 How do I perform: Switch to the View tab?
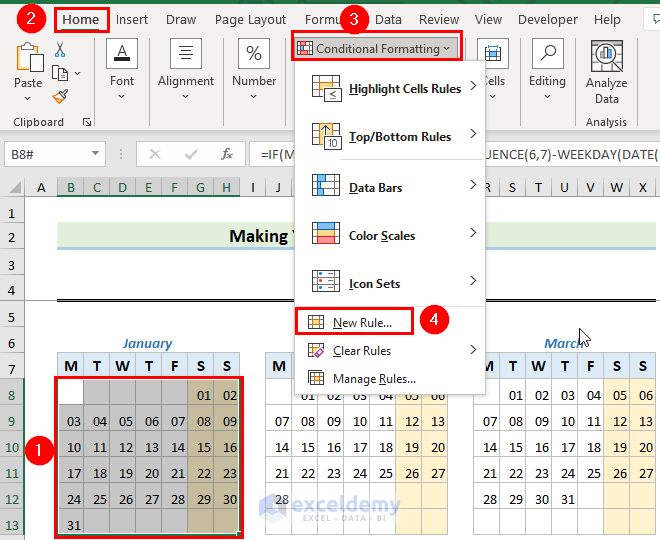point(488,20)
